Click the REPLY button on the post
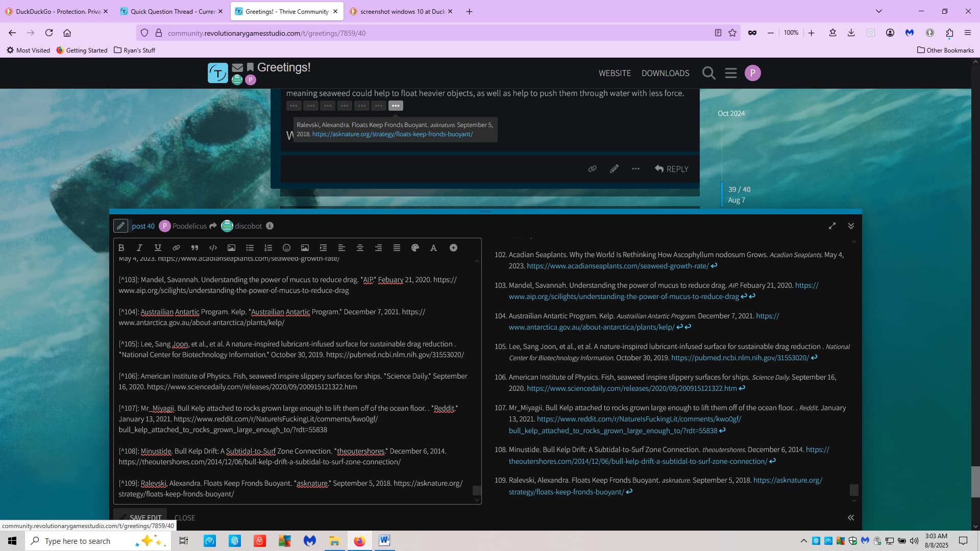This screenshot has height=551, width=980. click(672, 169)
